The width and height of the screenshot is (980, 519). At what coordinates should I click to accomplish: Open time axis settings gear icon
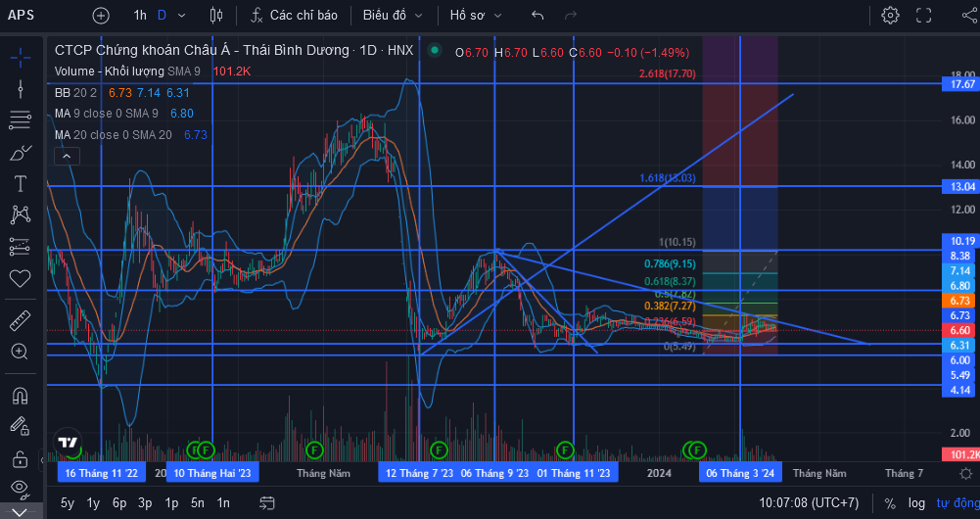click(965, 473)
